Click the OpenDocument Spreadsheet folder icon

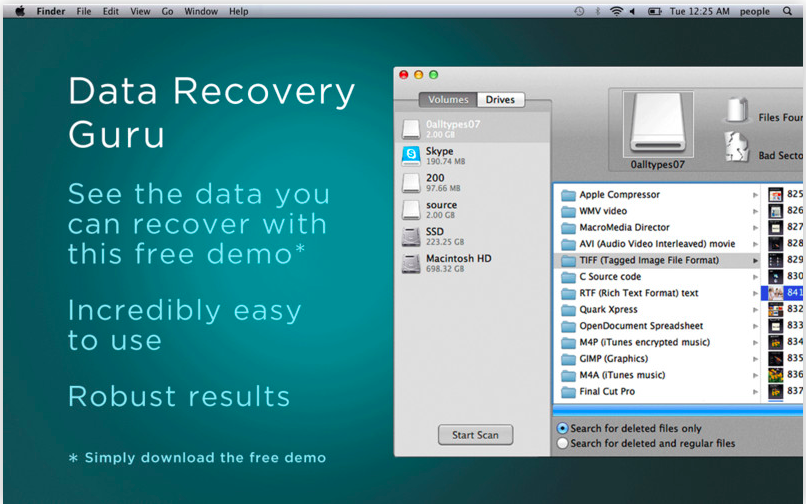tap(568, 326)
